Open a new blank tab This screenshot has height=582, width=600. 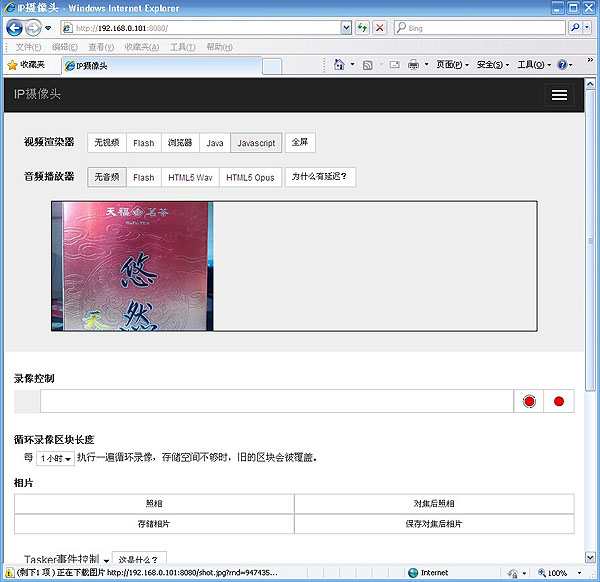(272, 67)
